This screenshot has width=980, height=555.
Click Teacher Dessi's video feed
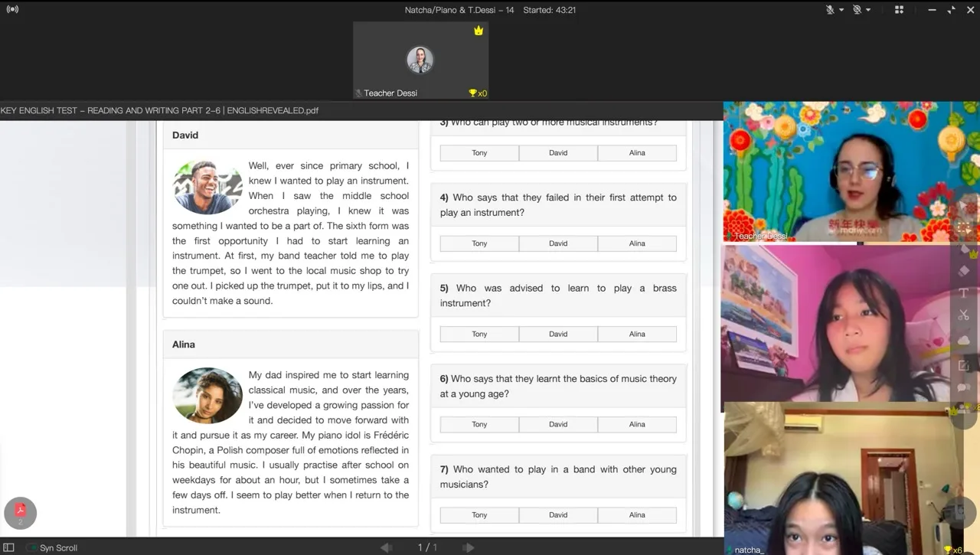pyautogui.click(x=851, y=172)
